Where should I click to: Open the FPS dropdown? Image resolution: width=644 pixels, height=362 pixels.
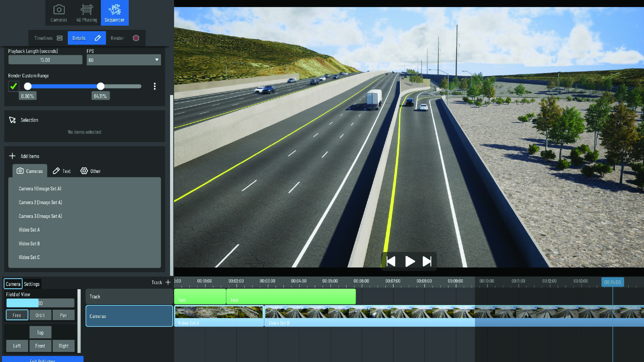(x=123, y=60)
